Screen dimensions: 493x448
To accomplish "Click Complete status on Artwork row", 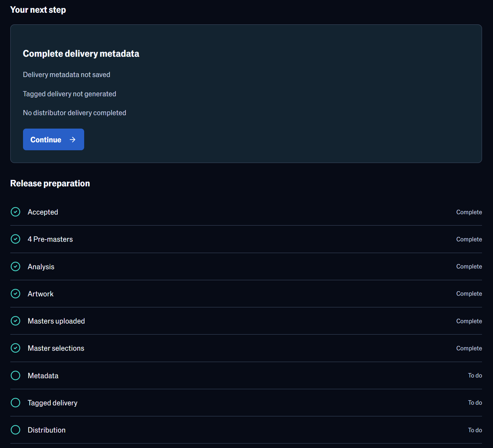I will 469,294.
